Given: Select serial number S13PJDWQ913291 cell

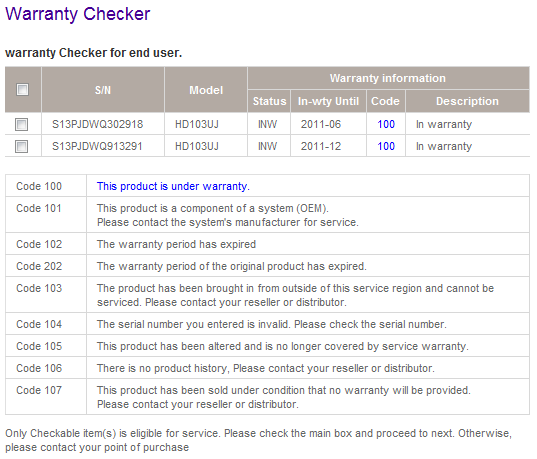Looking at the screenshot, I should coord(97,146).
